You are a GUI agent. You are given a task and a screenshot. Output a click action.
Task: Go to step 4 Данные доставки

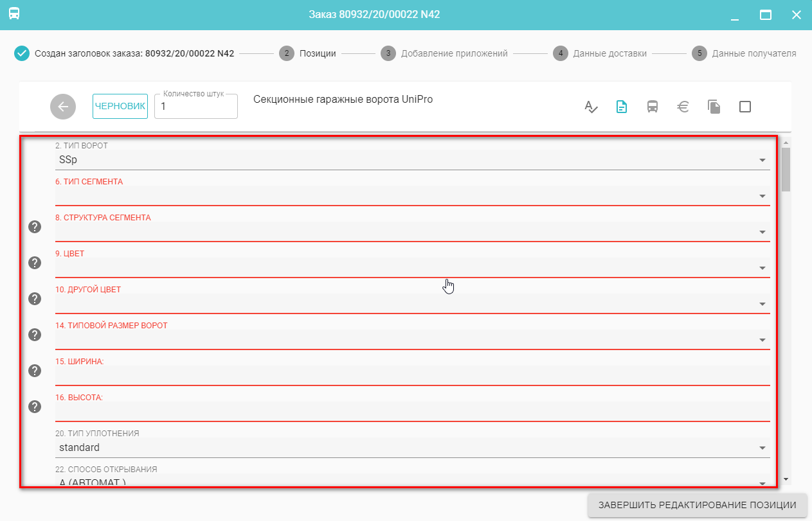pyautogui.click(x=599, y=53)
